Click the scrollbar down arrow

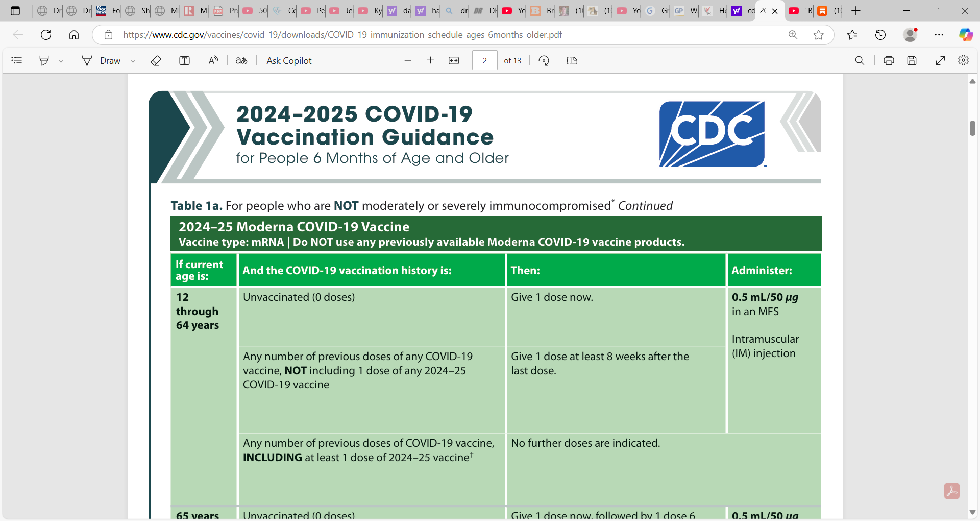click(x=973, y=512)
